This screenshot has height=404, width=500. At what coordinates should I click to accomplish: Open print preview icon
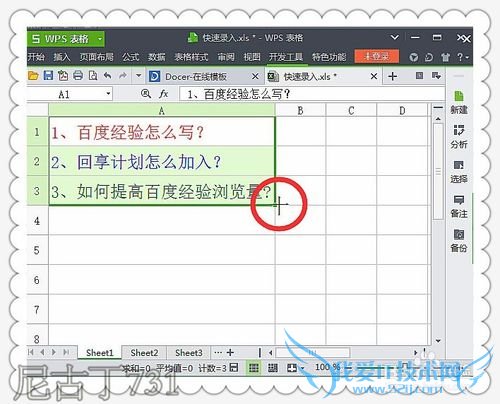[x=93, y=76]
